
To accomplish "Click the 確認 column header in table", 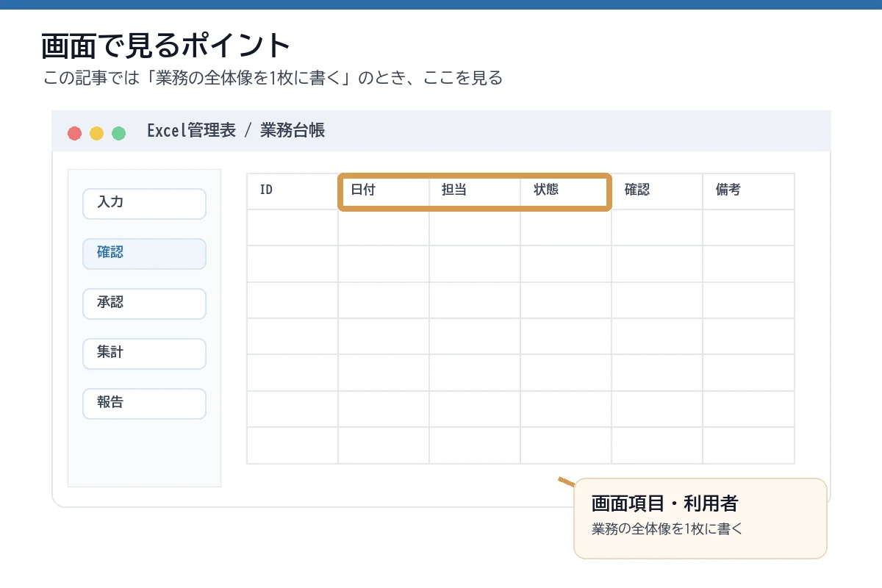I will click(x=657, y=191).
